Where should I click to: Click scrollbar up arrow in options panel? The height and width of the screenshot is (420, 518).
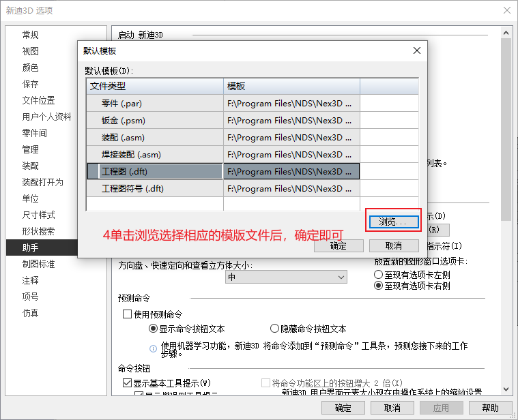coord(506,33)
